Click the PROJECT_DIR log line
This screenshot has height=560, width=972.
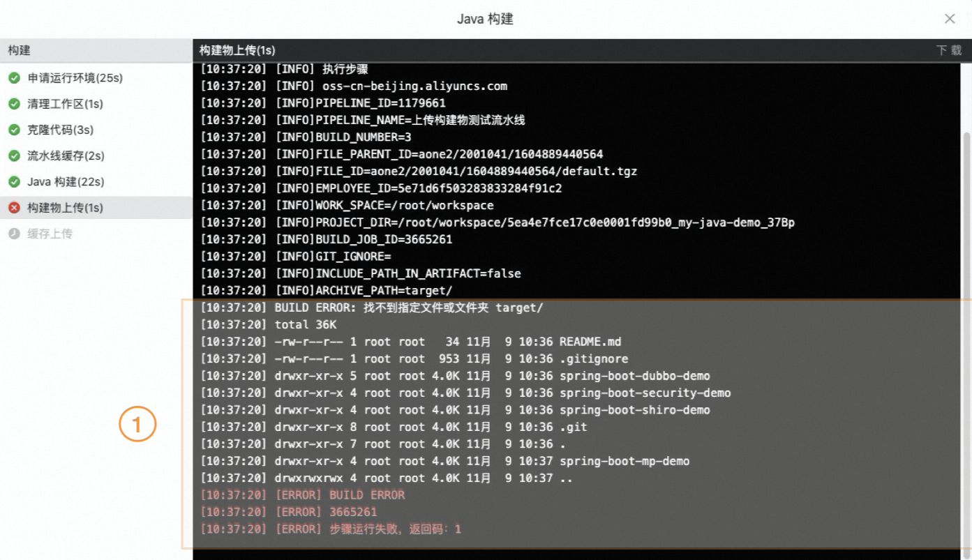[x=498, y=222]
